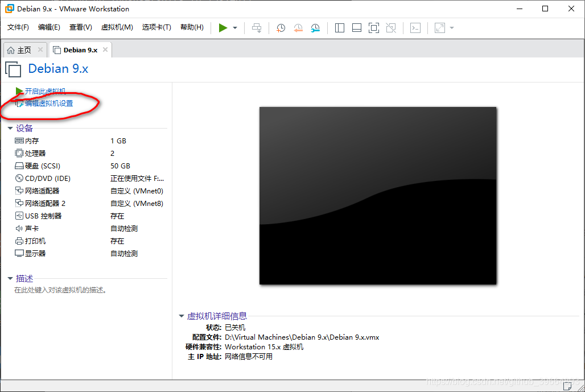Take a snapshot using the clock-plus icon

(281, 28)
